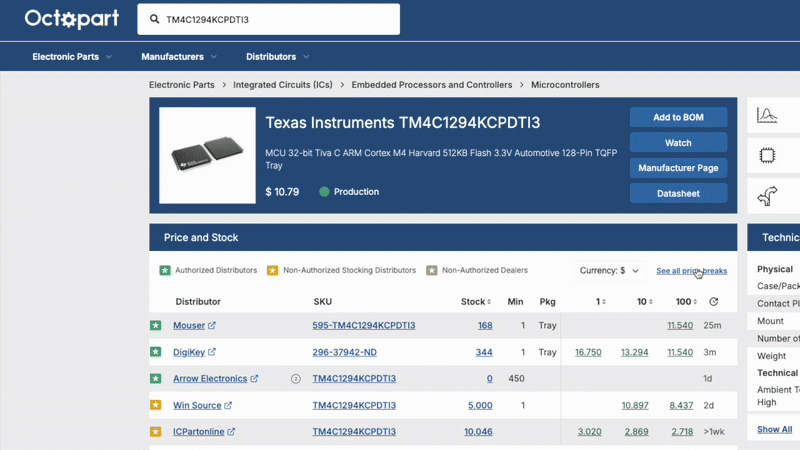The height and width of the screenshot is (450, 800).
Task: Open the price history chart icon
Action: pyautogui.click(x=767, y=115)
